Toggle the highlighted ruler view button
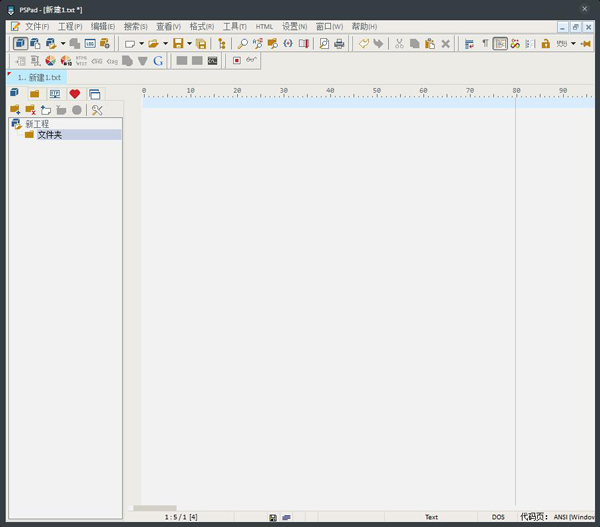The image size is (600, 527). [x=500, y=43]
